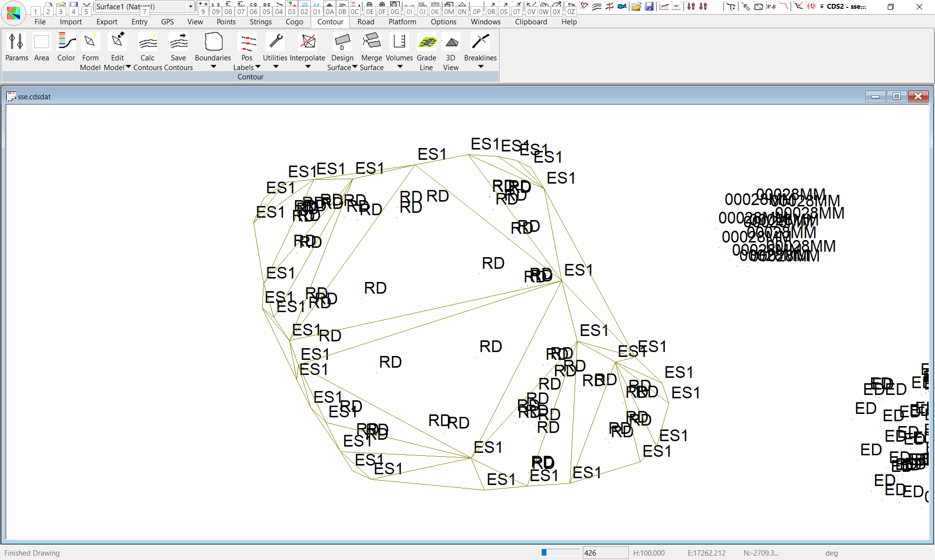The image size is (935, 560).
Task: Open the Color contour settings icon
Action: click(x=66, y=42)
